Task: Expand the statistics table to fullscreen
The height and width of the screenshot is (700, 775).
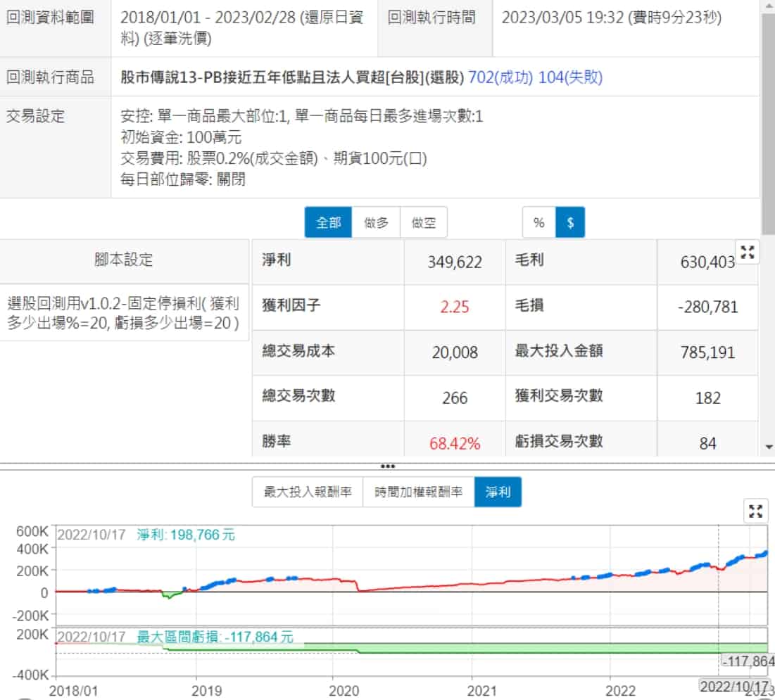Action: point(748,253)
